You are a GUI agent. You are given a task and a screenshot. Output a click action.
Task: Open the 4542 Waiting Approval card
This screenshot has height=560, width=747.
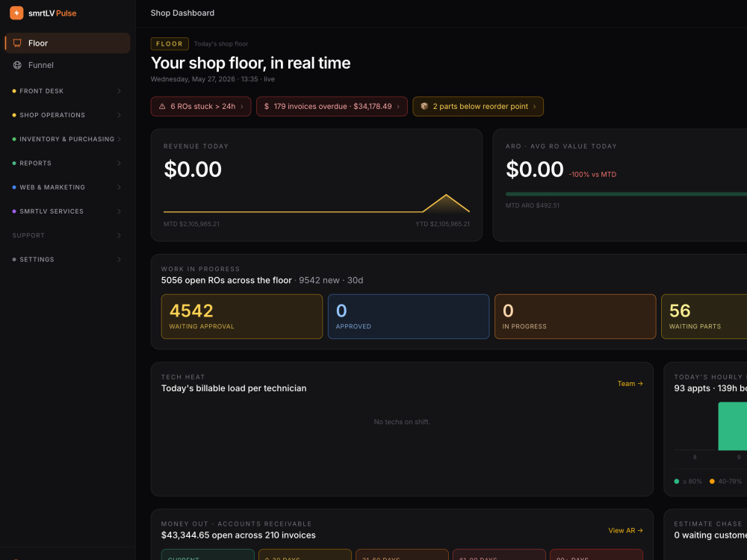[x=242, y=317]
